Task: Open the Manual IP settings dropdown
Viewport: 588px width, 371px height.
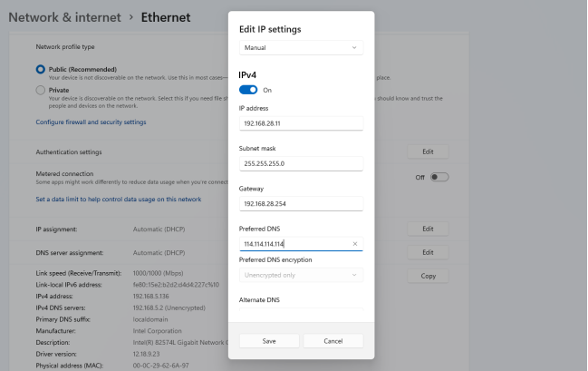Action: [x=301, y=48]
